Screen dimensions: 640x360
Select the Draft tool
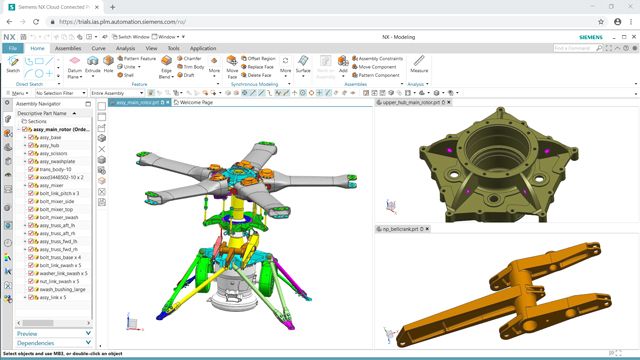coord(186,75)
